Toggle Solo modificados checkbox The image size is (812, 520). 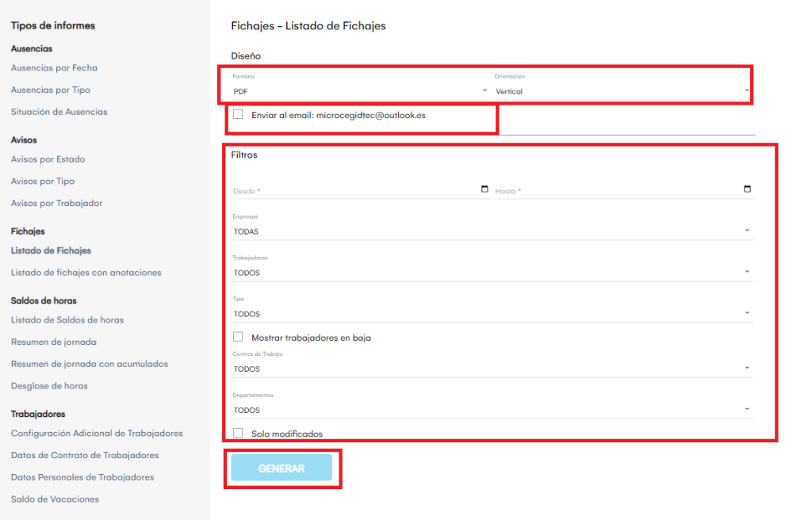pyautogui.click(x=238, y=433)
